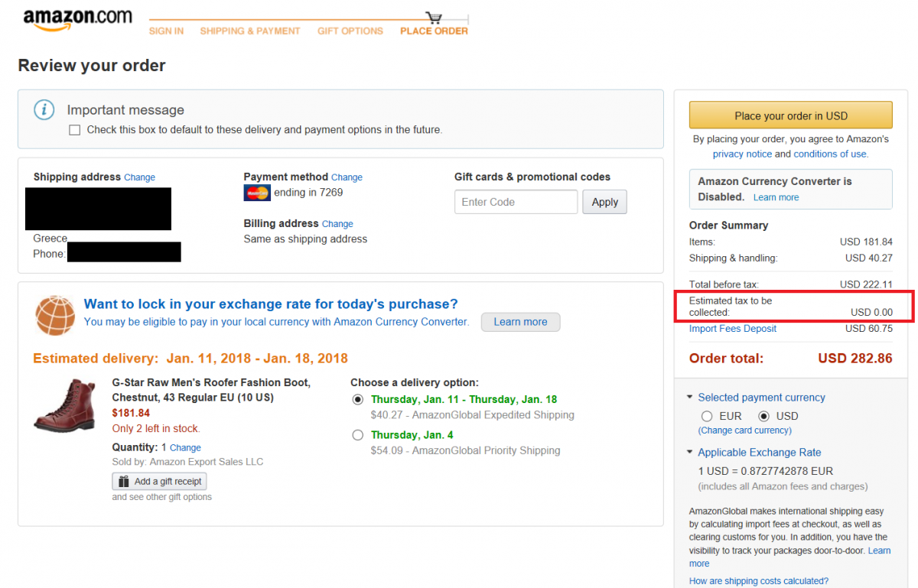Choose USD as payment currency

click(763, 416)
